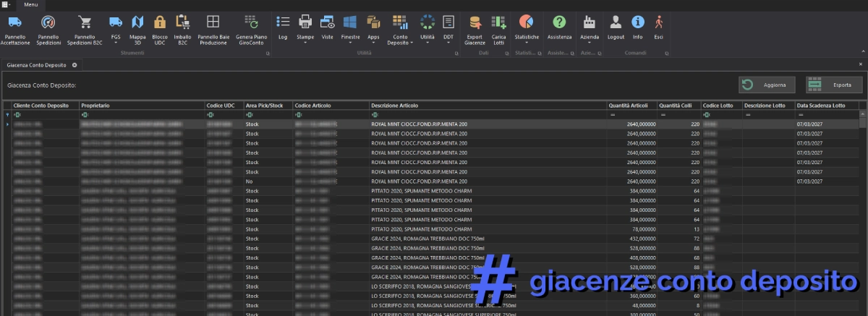
Task: Sort by Area Pick/Stock column header
Action: click(x=268, y=106)
